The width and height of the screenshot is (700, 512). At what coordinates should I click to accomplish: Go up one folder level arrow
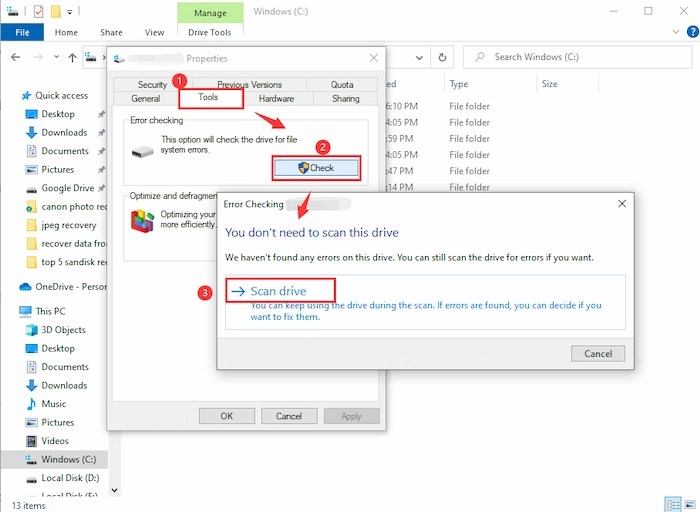[x=72, y=57]
